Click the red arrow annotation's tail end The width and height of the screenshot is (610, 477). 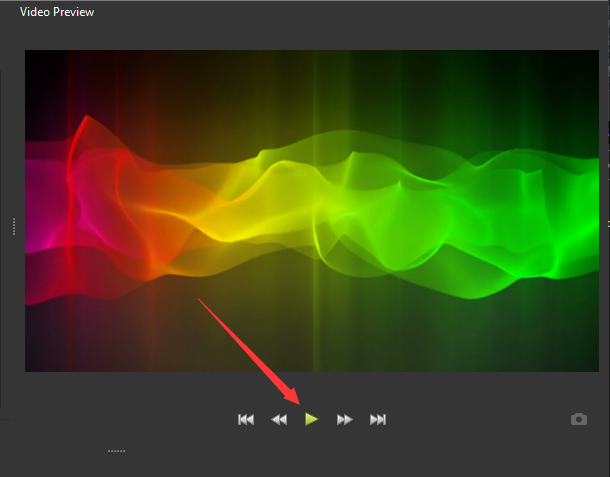coord(200,300)
